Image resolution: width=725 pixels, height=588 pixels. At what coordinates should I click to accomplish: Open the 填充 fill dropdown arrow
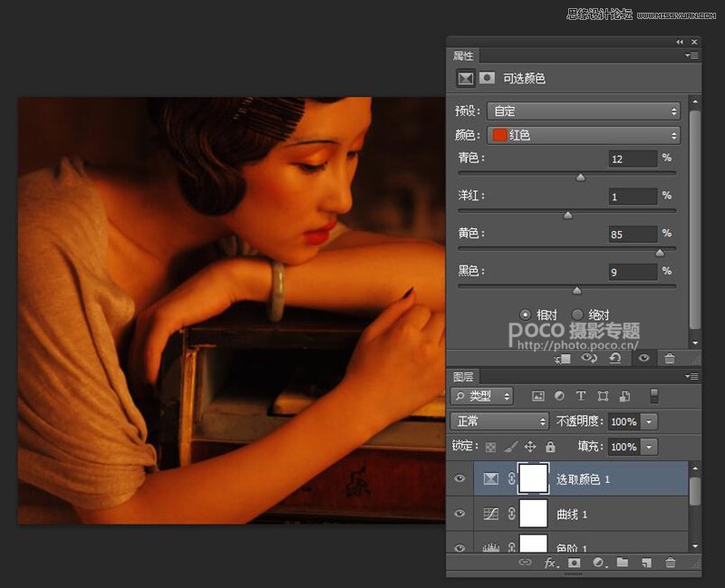(x=649, y=447)
